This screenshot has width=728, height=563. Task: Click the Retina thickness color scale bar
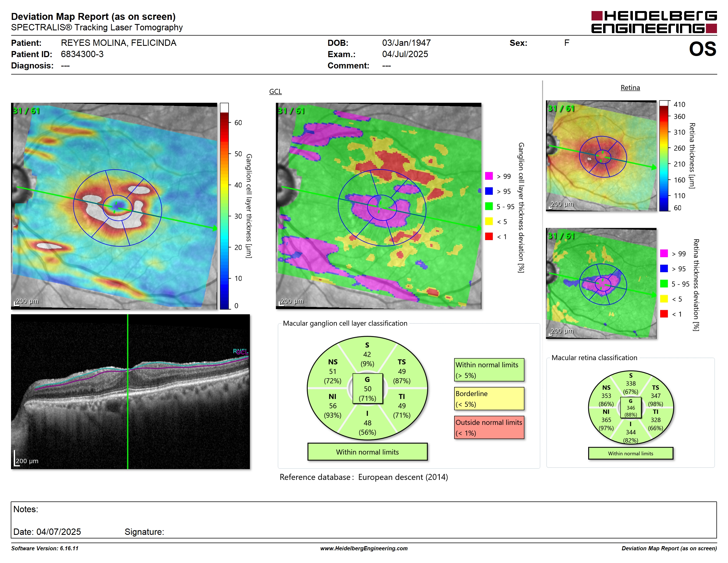[664, 156]
